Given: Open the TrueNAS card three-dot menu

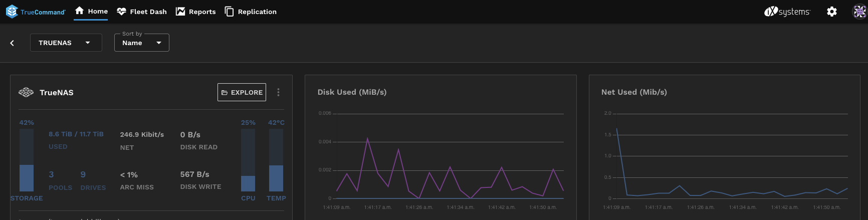Looking at the screenshot, I should [279, 92].
